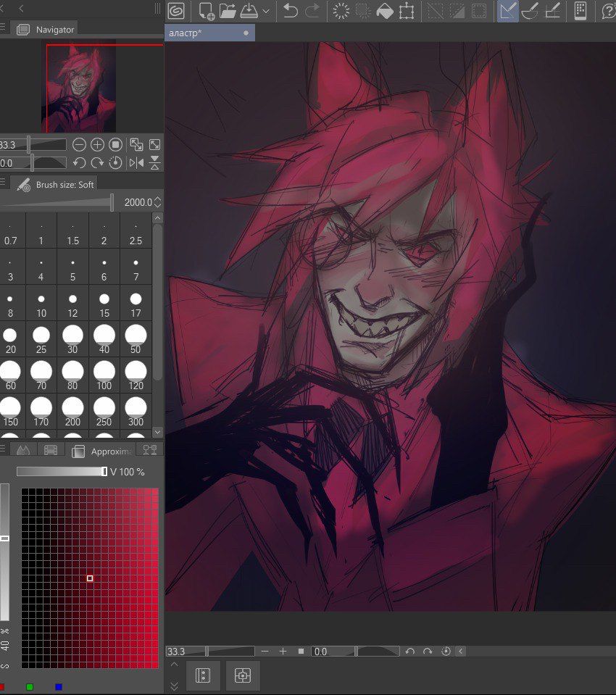Click the selected red swatch in color grid
Image resolution: width=616 pixels, height=695 pixels.
90,578
